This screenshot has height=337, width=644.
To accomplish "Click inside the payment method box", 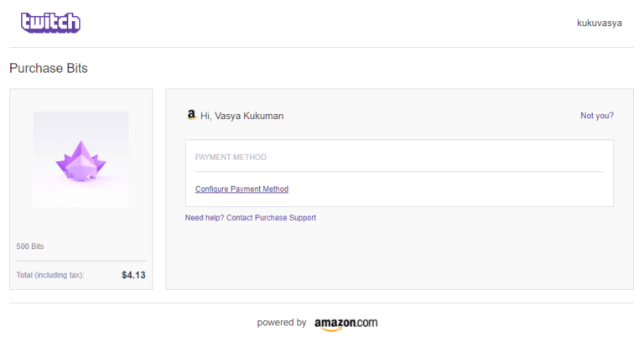I will click(400, 174).
